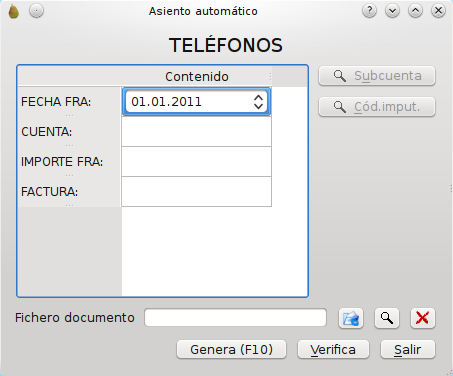This screenshot has height=376, width=453.
Task: Click the Fichero documento text field
Action: pyautogui.click(x=235, y=317)
